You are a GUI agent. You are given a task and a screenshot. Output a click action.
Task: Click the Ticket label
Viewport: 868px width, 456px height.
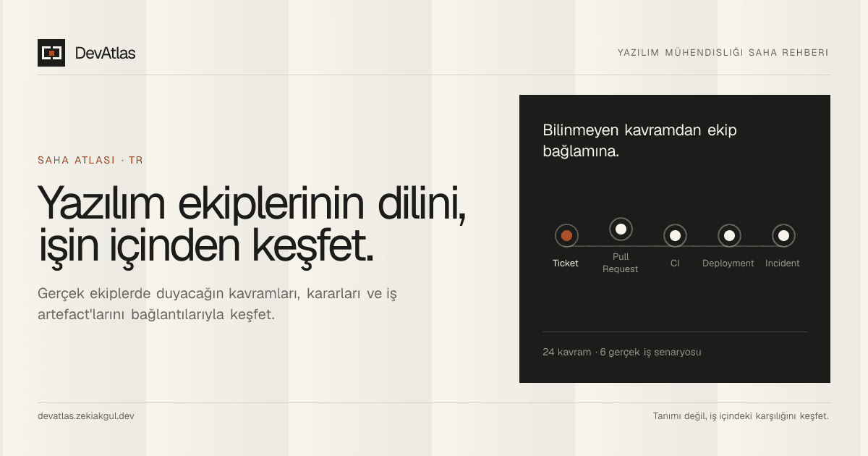pyautogui.click(x=566, y=263)
